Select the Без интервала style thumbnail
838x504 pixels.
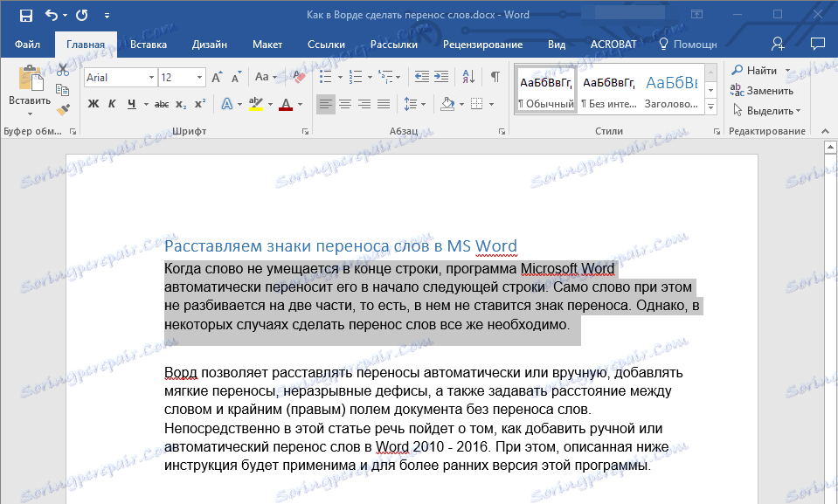pyautogui.click(x=608, y=91)
